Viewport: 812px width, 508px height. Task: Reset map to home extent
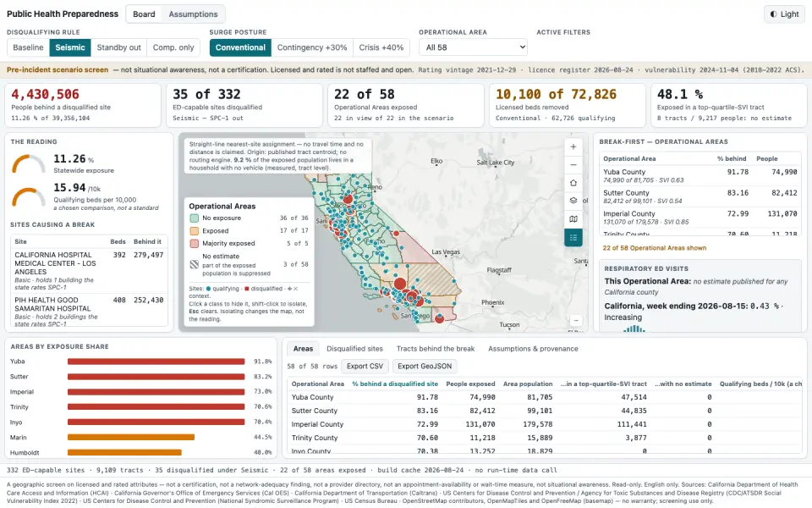coord(573,183)
